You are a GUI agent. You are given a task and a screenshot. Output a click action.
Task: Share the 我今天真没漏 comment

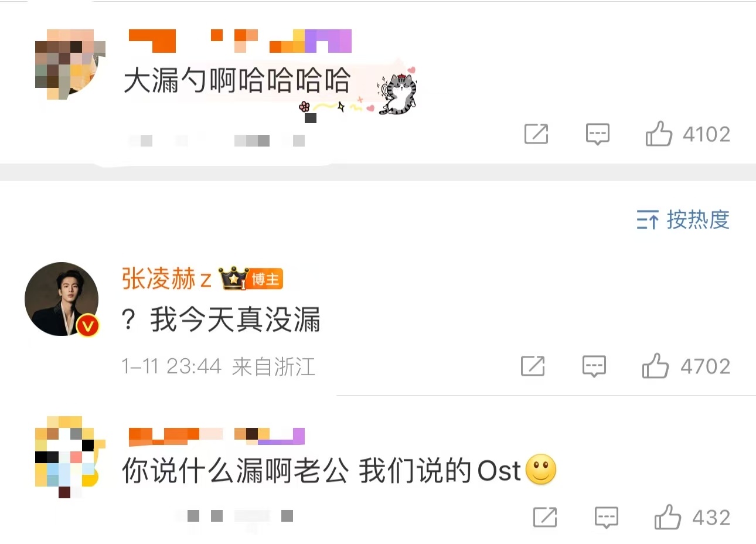[x=533, y=366]
